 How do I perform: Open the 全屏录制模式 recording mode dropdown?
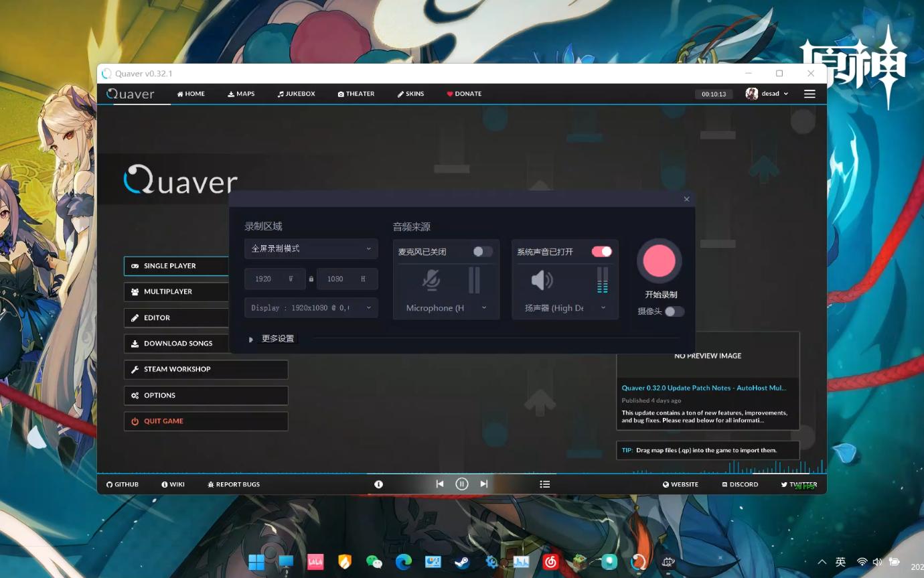[x=311, y=248]
